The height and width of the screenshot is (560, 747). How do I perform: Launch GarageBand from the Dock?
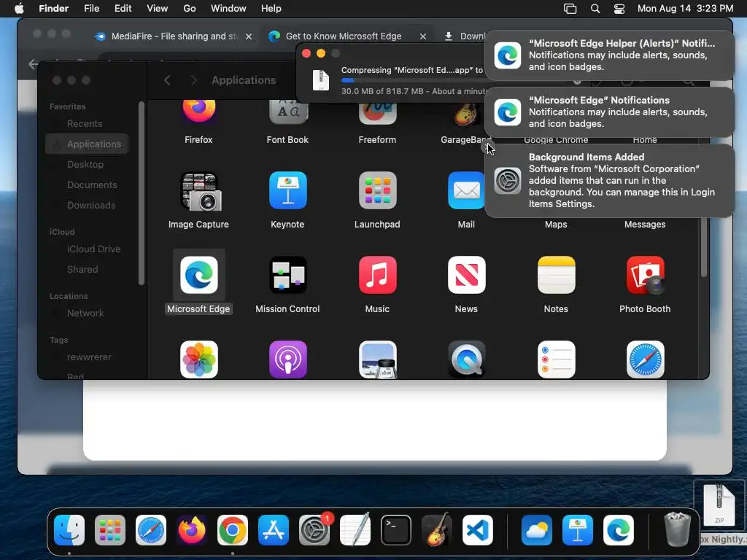(x=437, y=530)
